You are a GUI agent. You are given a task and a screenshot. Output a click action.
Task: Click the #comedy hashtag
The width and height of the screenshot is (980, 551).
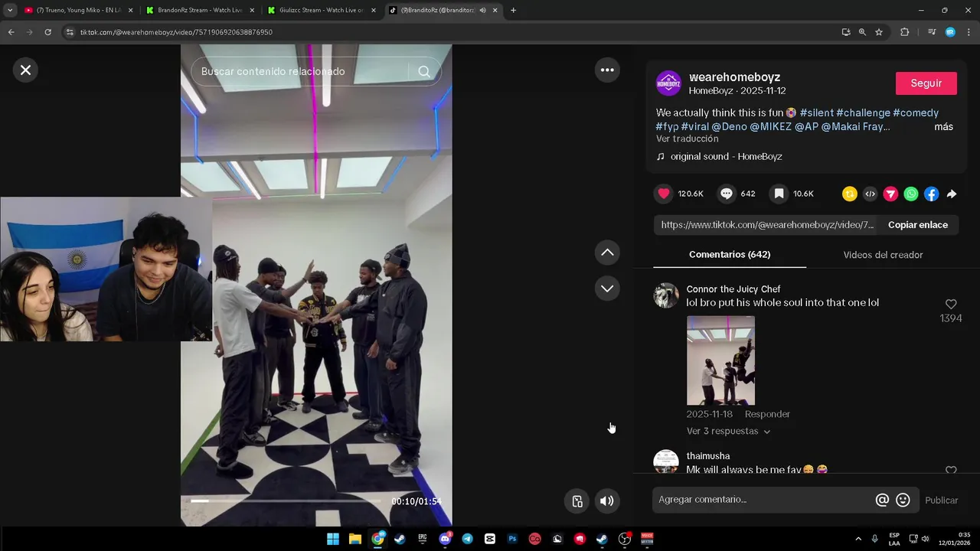coord(916,113)
